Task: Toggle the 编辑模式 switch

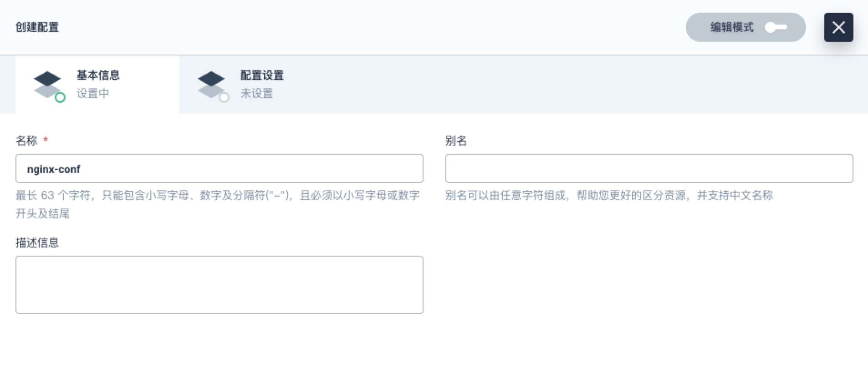Action: (x=776, y=27)
